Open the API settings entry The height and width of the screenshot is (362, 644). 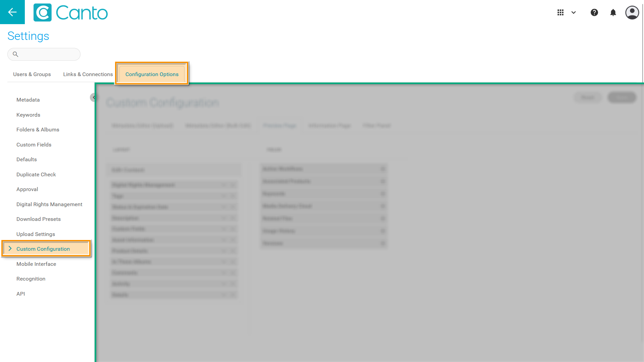point(21,294)
